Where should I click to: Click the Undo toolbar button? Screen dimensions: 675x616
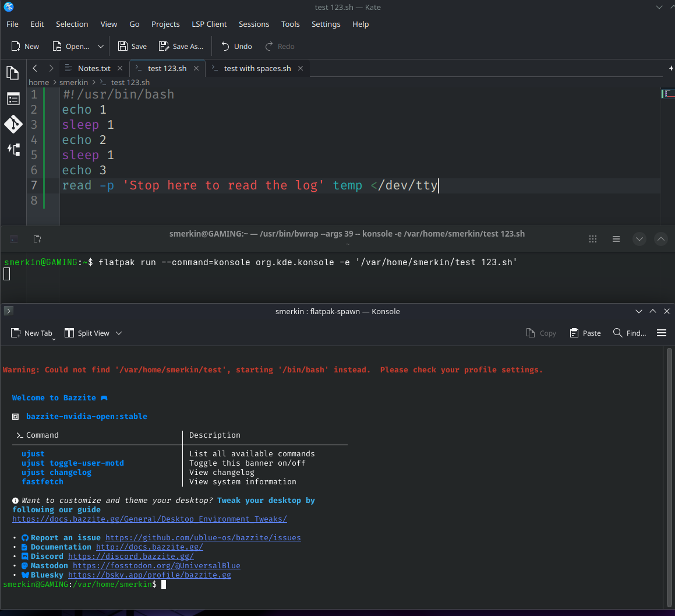pos(236,47)
